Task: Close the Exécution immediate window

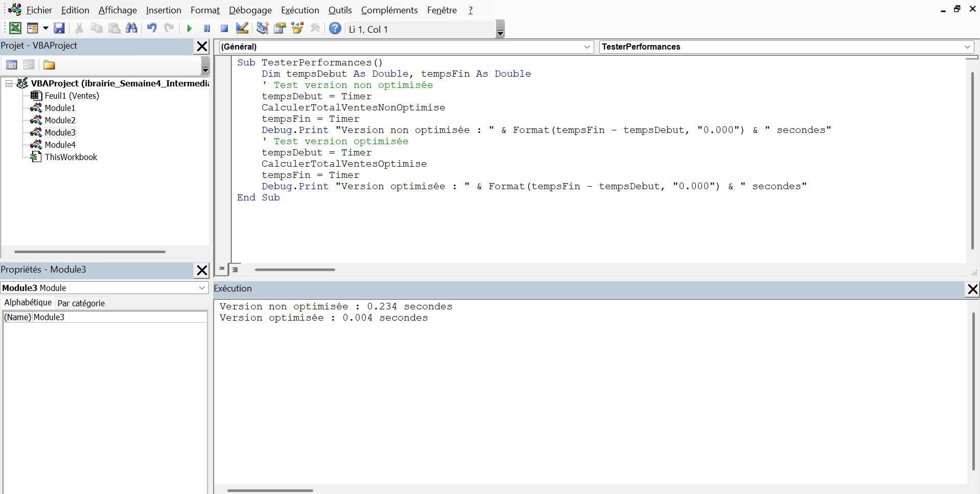Action: pos(973,289)
